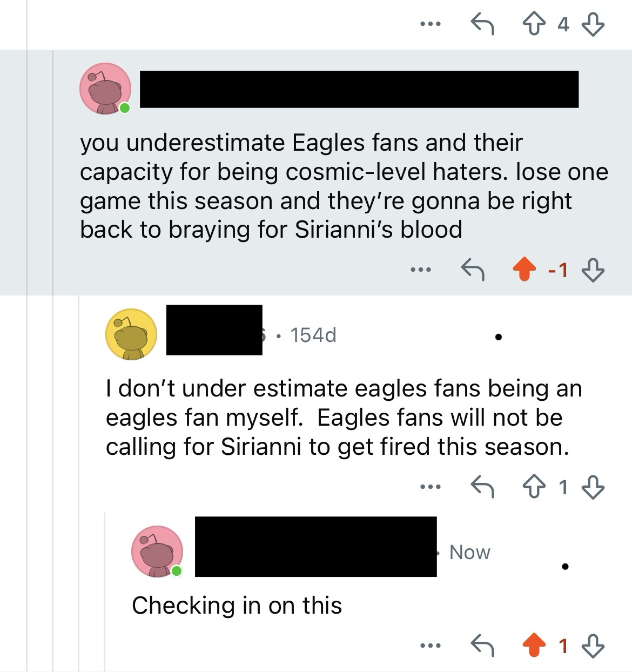The height and width of the screenshot is (672, 632).
Task: Open more options for 'Checking in on this'
Action: (431, 646)
